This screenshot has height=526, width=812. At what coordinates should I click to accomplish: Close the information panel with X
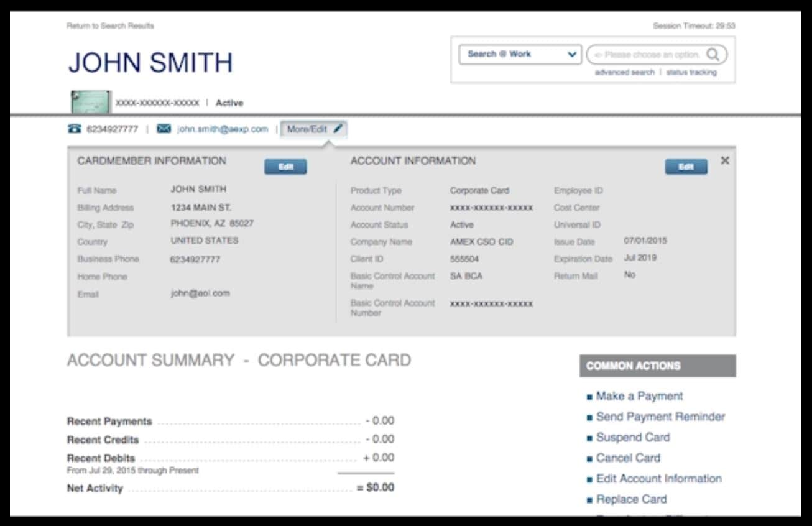[724, 161]
